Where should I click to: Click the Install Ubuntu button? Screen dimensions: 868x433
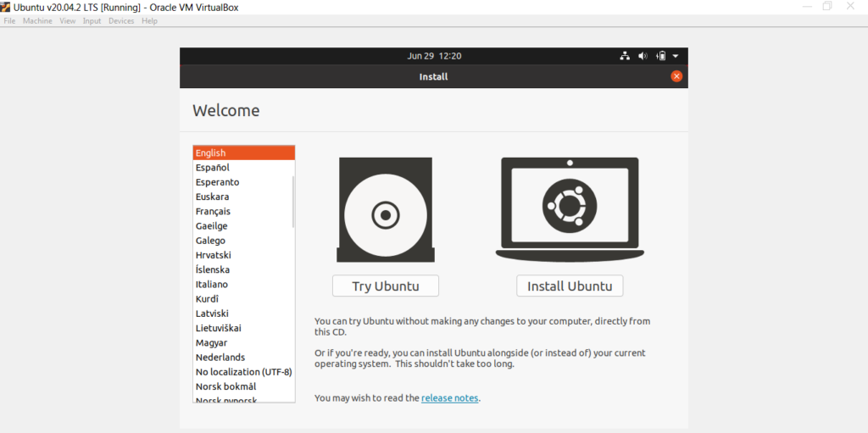[570, 286]
